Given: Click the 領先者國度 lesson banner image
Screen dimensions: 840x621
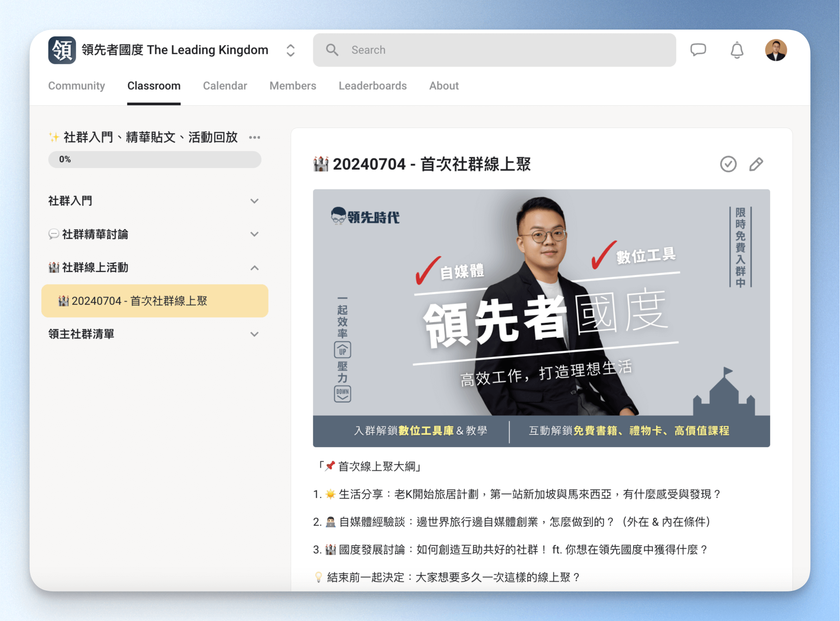Looking at the screenshot, I should (x=541, y=318).
